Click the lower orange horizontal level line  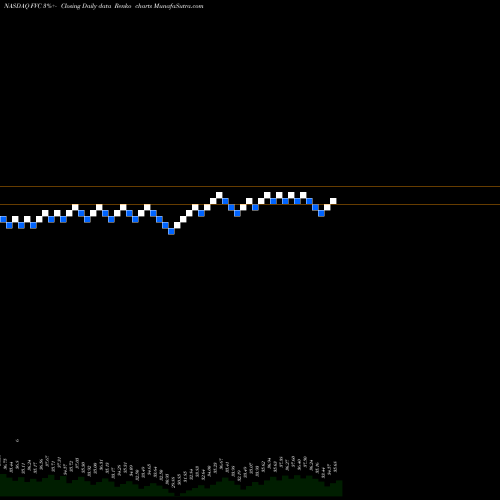[250, 204]
